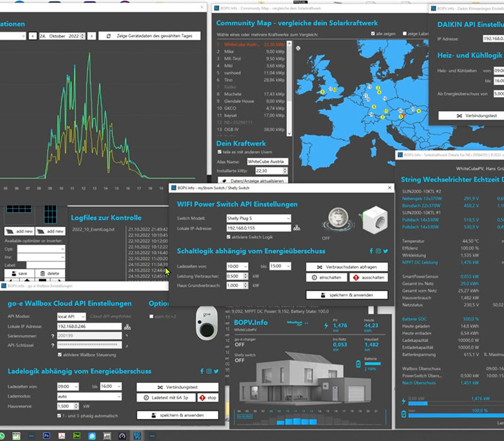Click Modbus TCP indicator in BOPV.Info dashboard

coord(297,323)
